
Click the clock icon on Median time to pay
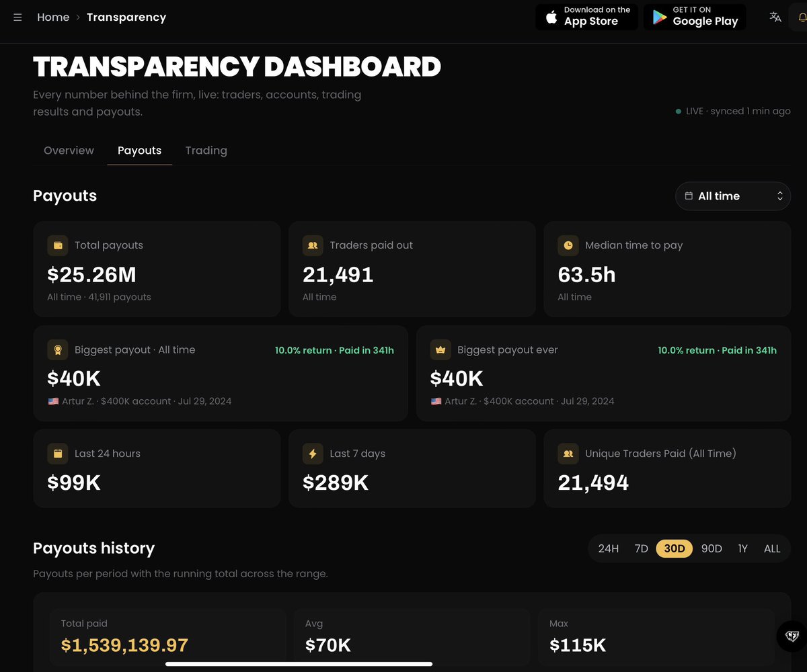point(568,245)
